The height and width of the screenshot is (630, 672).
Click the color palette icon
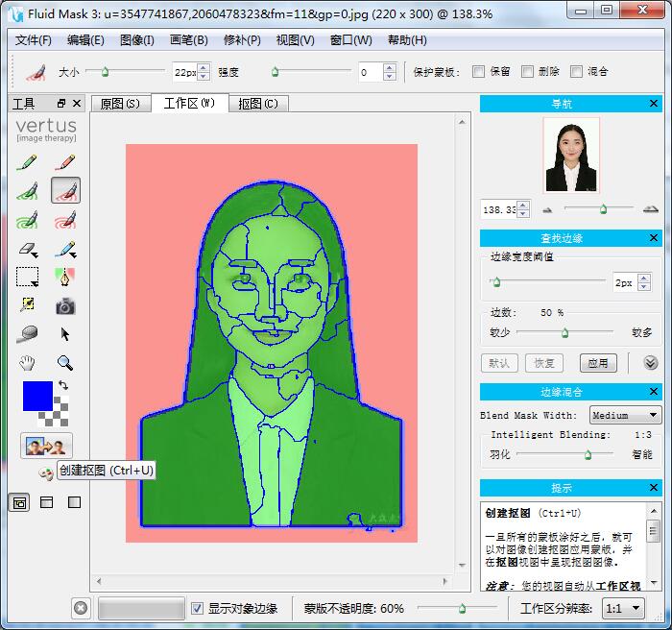[46, 473]
